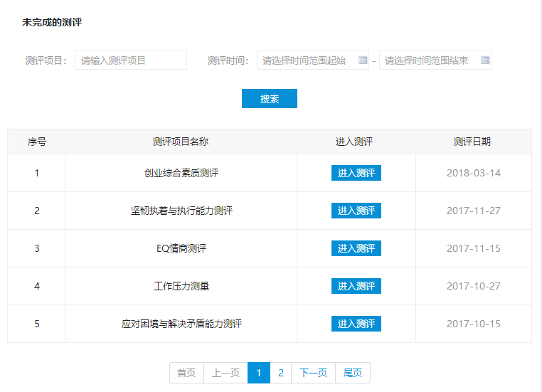Click the 测评日期 column header
542x392 pixels.
[x=472, y=142]
